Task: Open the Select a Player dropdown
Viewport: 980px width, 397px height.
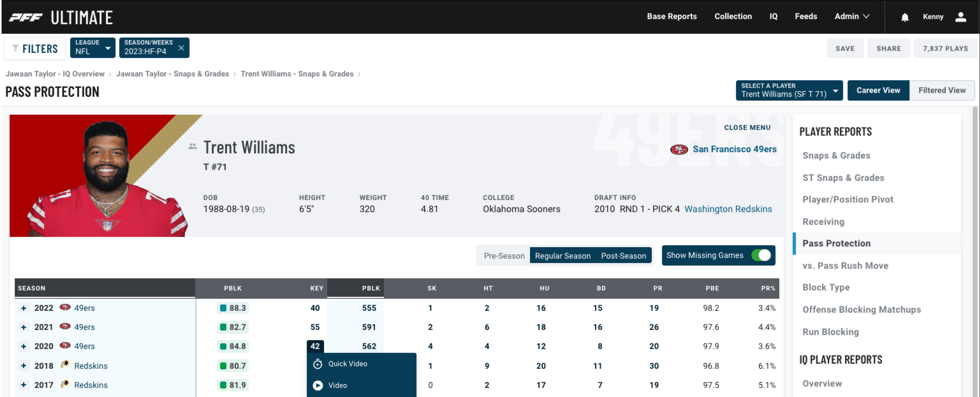Action: pyautogui.click(x=789, y=90)
